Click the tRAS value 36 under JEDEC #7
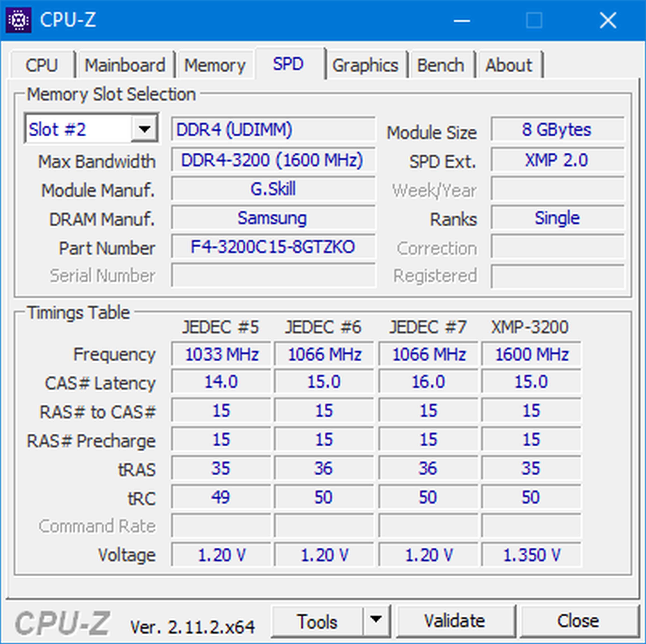 coord(428,468)
